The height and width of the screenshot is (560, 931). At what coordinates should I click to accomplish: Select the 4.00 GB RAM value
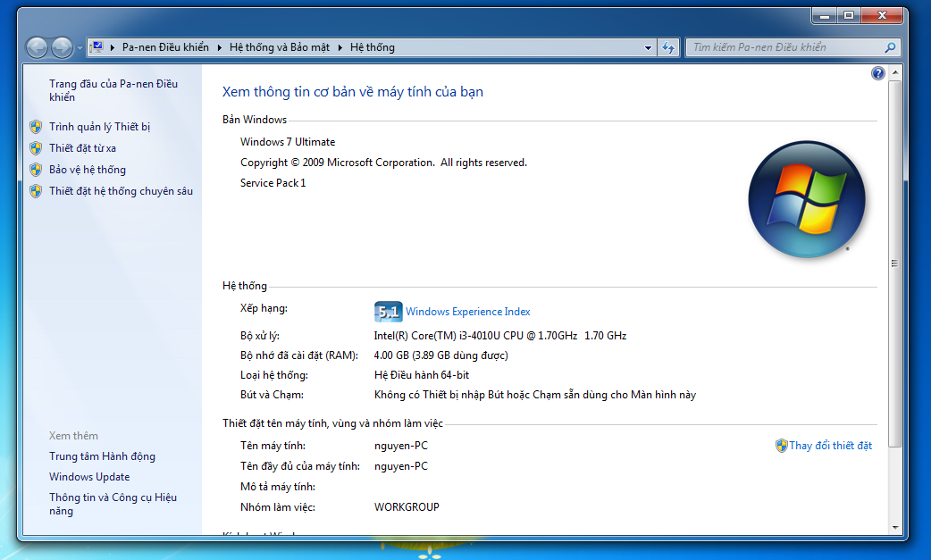(x=441, y=355)
